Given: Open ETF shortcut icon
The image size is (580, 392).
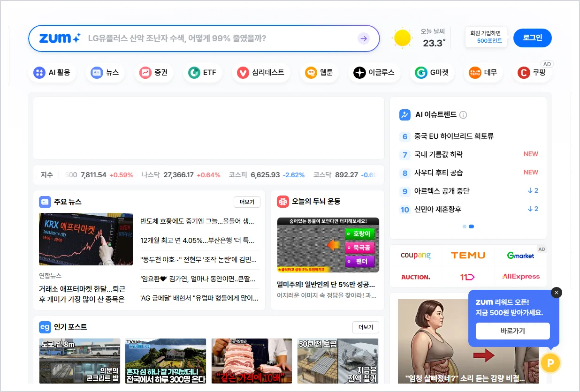Looking at the screenshot, I should click(194, 73).
